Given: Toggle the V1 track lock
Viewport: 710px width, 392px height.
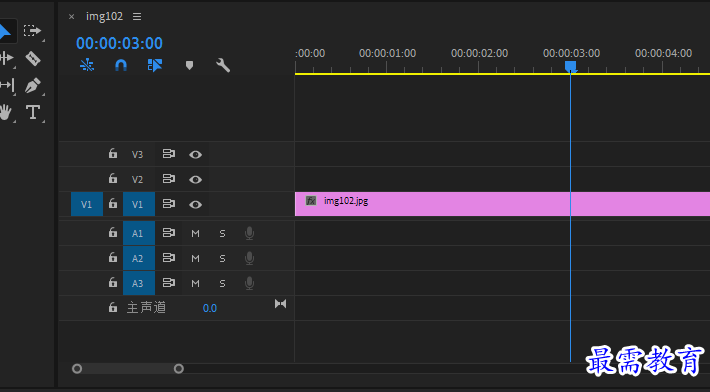Looking at the screenshot, I should [x=113, y=204].
